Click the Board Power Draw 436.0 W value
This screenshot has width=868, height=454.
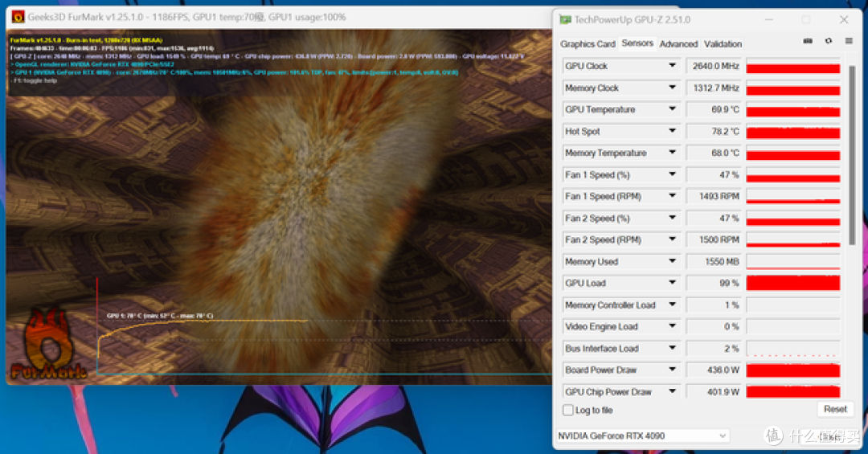coord(714,370)
